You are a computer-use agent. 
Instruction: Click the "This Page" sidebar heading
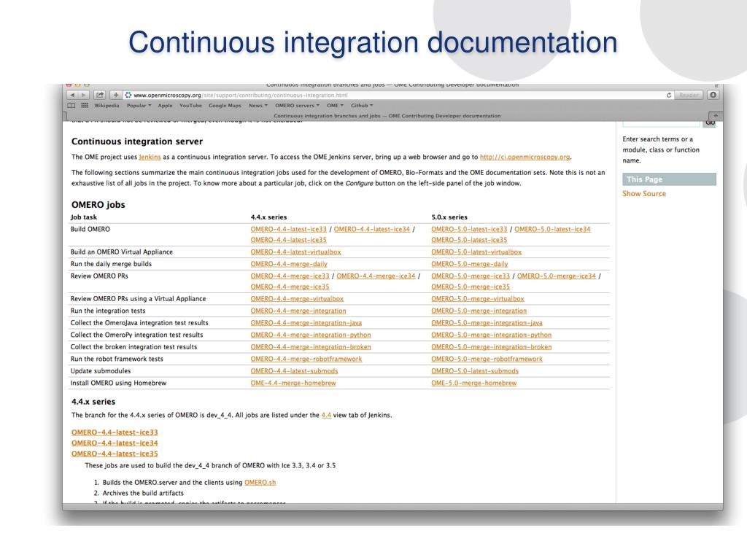(x=669, y=179)
